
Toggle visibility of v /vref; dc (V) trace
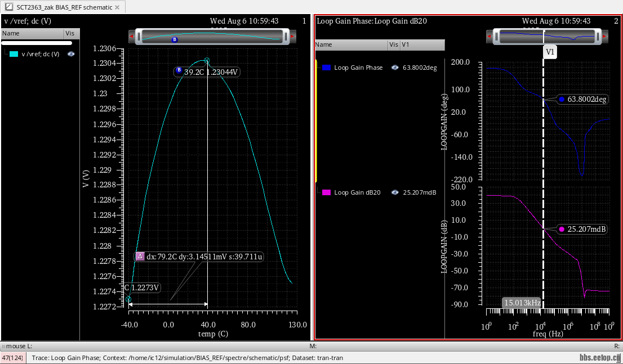(71, 54)
